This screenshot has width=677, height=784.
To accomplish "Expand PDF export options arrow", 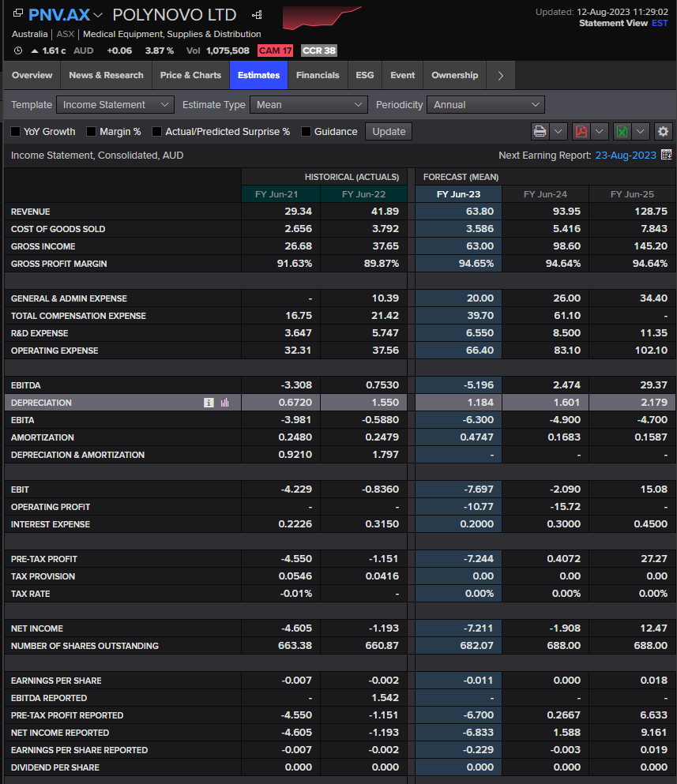I will [599, 132].
